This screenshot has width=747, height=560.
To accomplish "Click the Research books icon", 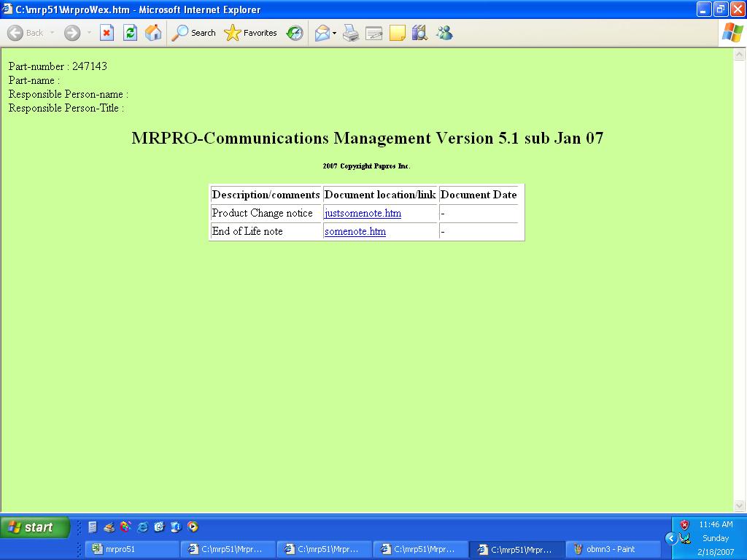I will 419,33.
